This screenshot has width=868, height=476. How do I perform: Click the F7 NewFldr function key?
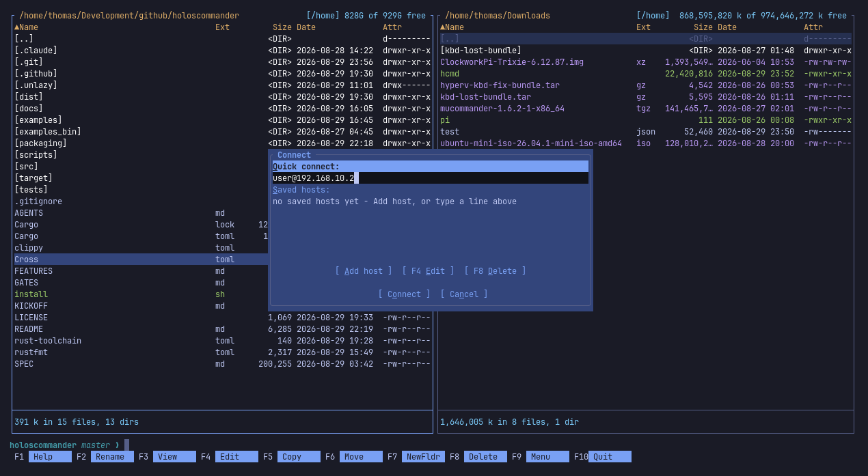416,457
